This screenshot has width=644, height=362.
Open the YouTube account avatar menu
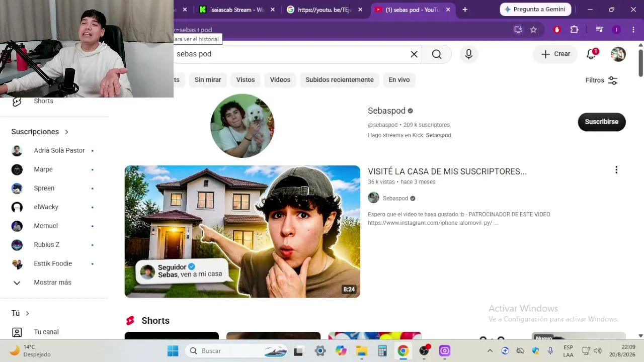pos(618,54)
